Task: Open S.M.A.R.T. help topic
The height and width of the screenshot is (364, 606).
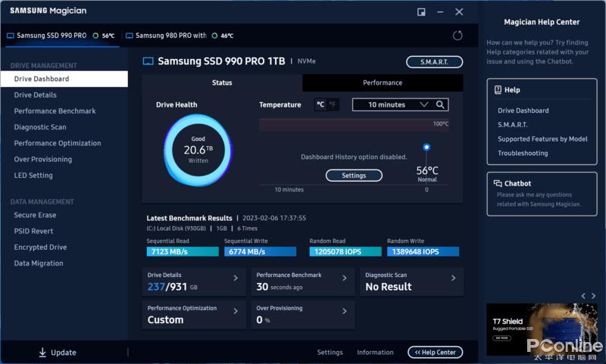Action: [513, 125]
